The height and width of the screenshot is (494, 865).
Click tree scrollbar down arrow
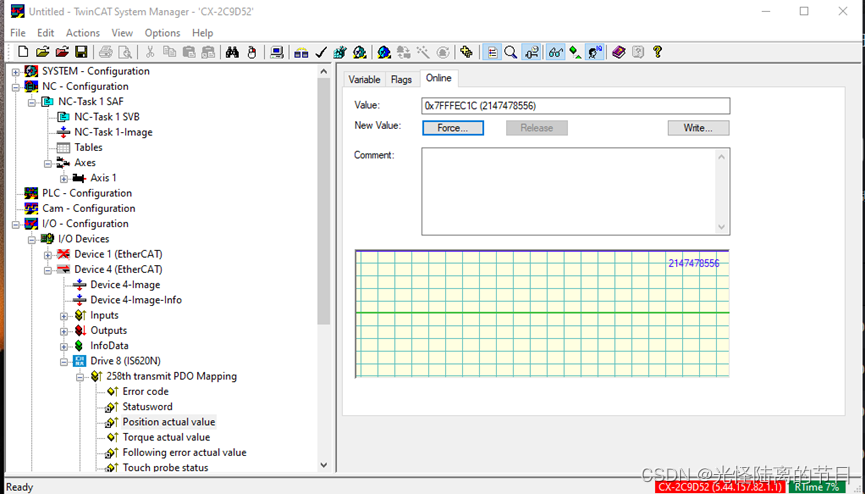pos(324,465)
